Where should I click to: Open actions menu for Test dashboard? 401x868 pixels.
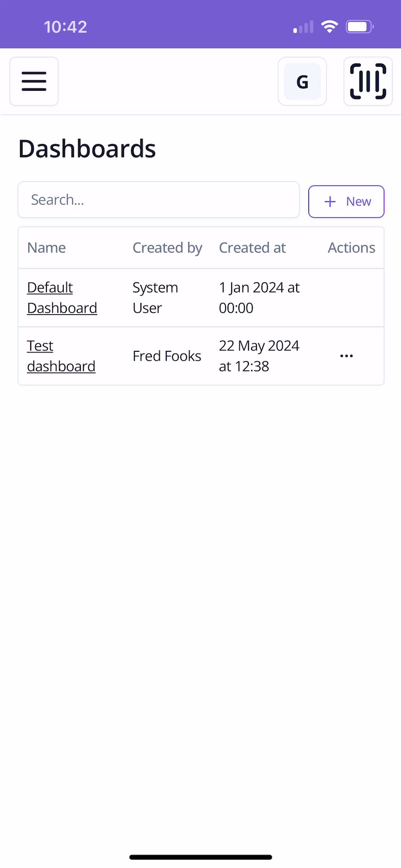click(x=346, y=356)
